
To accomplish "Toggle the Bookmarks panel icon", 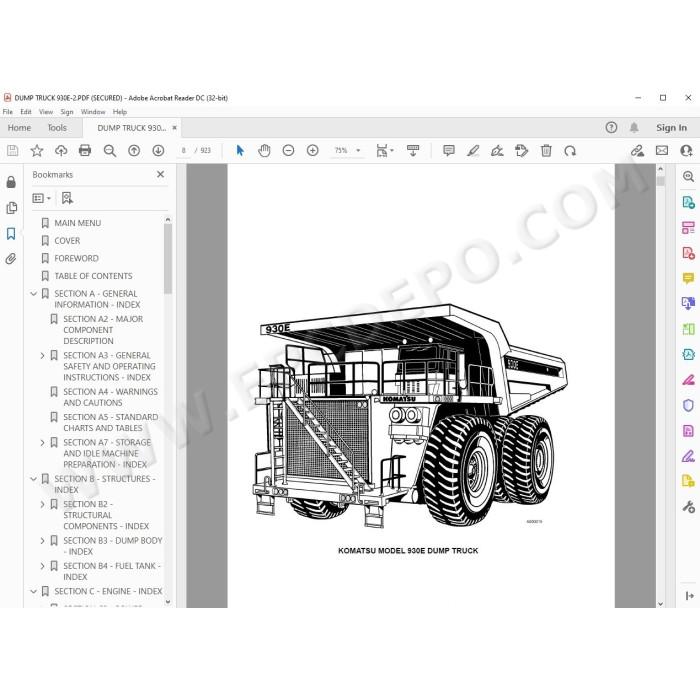I will [11, 233].
